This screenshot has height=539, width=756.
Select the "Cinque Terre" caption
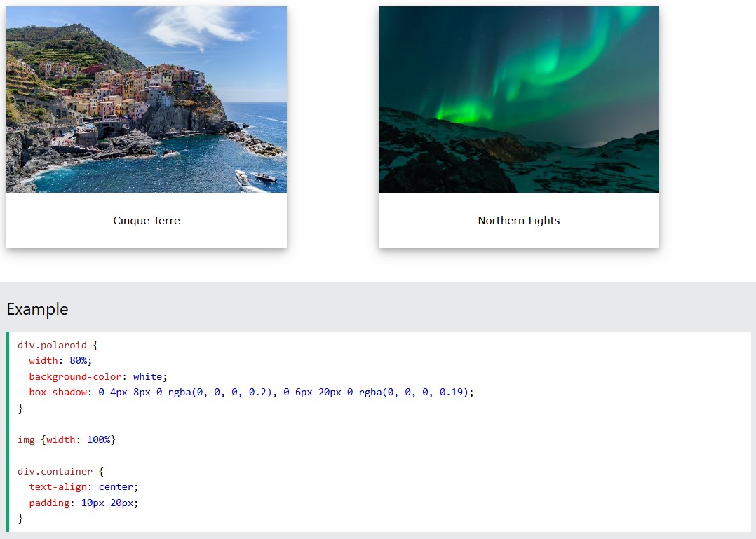coord(147,221)
